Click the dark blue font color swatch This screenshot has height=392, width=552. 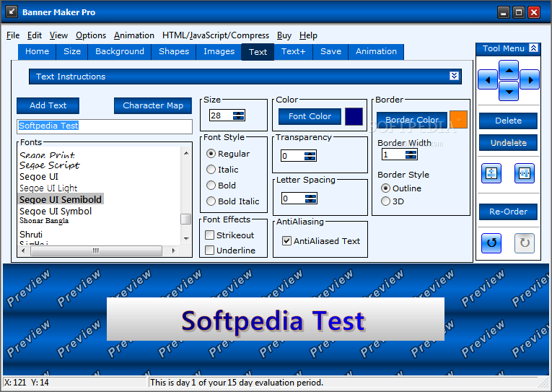pyautogui.click(x=354, y=116)
